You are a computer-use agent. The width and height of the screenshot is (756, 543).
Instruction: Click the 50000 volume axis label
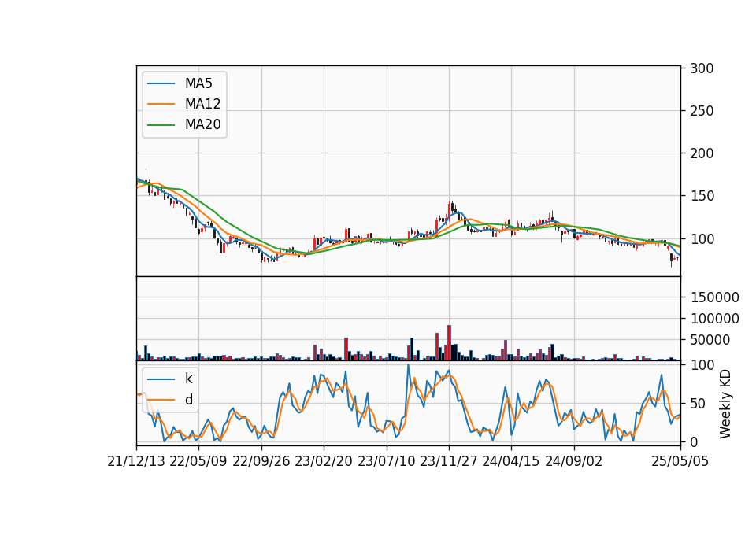[x=710, y=340]
